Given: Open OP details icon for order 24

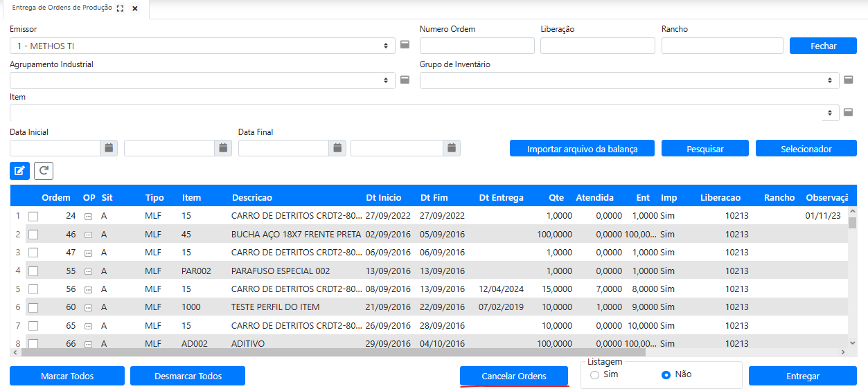Looking at the screenshot, I should click(88, 217).
